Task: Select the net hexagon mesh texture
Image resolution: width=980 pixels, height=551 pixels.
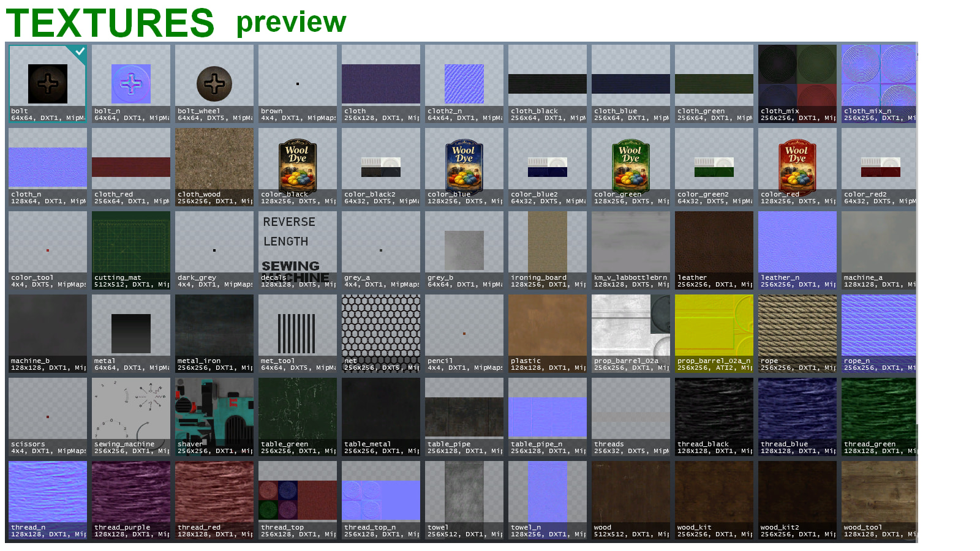Action: click(381, 334)
